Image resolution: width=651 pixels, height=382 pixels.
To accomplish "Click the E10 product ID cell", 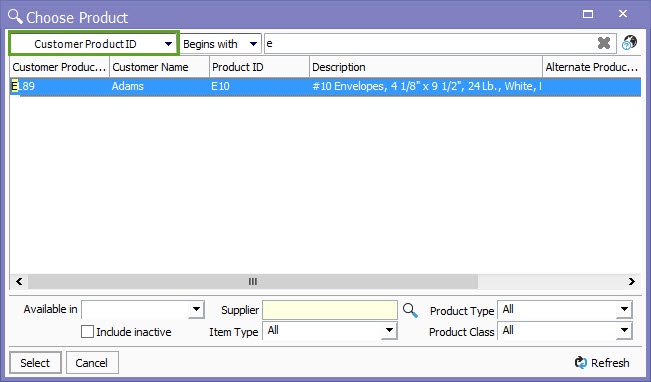I will [x=259, y=86].
